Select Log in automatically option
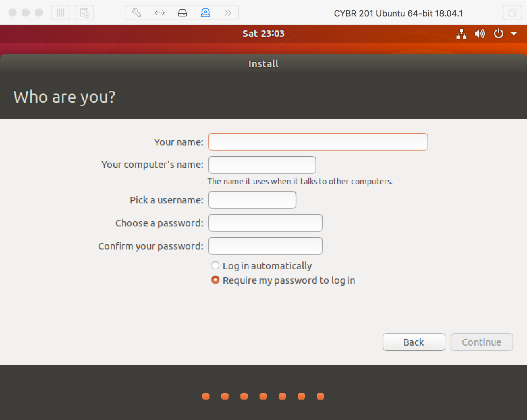The width and height of the screenshot is (527, 420). click(x=215, y=265)
